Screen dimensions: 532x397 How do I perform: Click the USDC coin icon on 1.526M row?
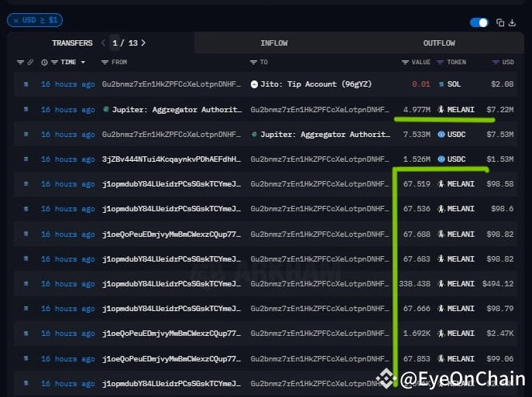[x=441, y=159]
